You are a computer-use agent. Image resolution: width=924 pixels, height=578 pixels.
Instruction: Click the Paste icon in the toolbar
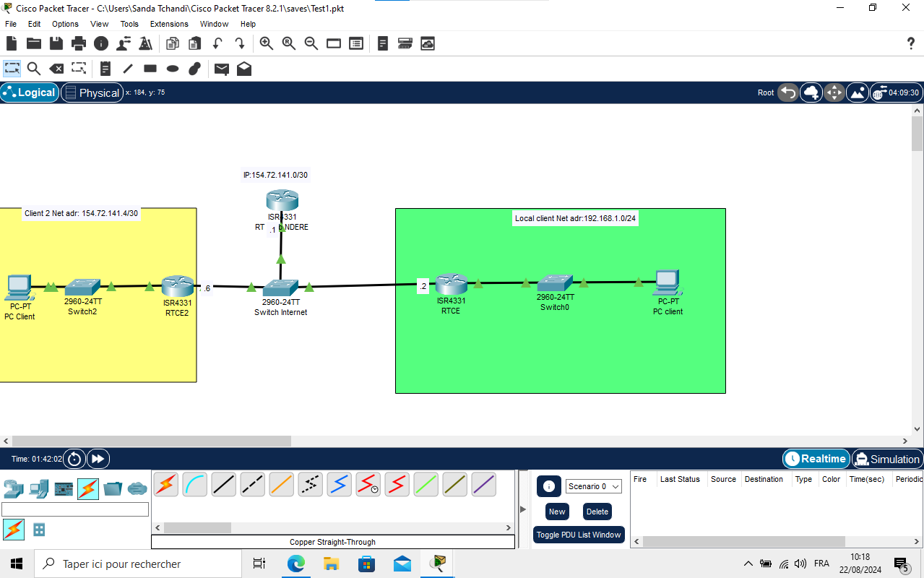click(x=194, y=44)
